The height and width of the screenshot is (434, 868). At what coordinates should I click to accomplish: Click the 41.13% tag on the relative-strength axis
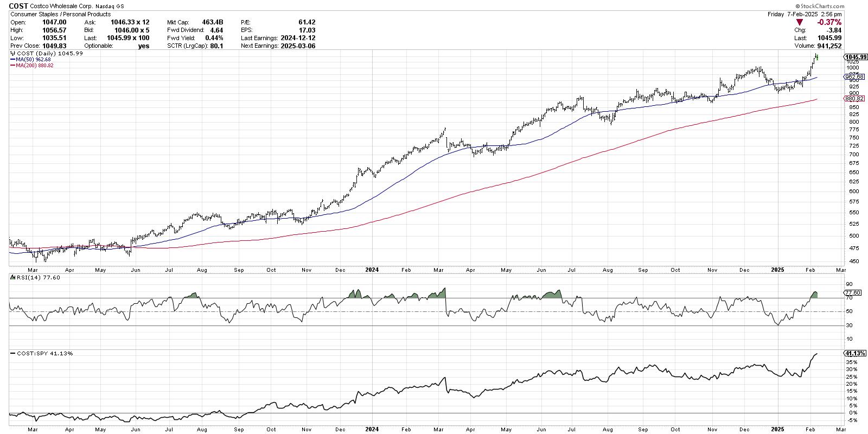[x=854, y=354]
